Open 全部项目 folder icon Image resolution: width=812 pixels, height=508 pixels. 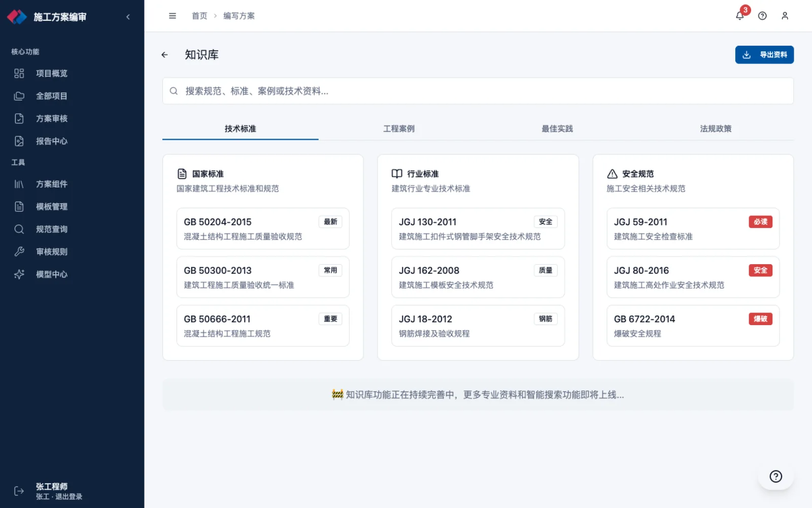19,96
